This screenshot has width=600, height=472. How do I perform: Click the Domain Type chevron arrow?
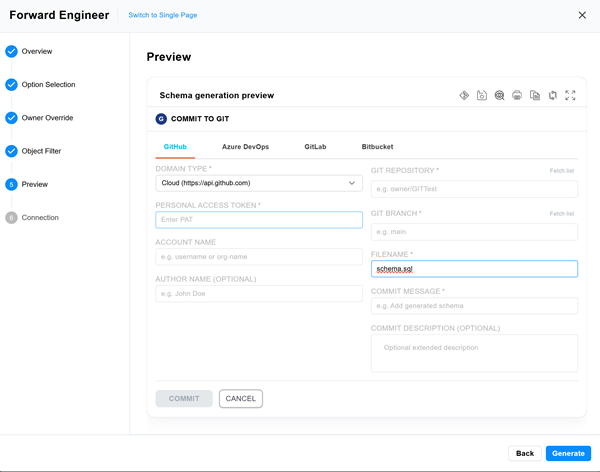click(x=352, y=183)
